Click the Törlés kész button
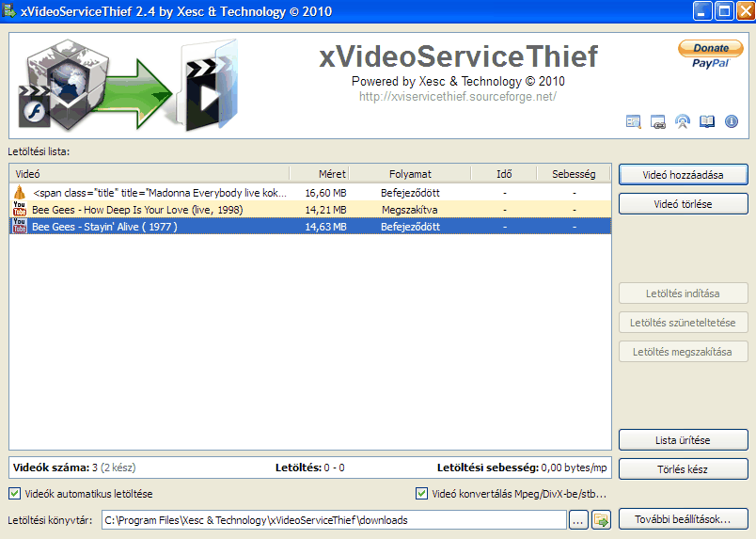 [x=684, y=469]
